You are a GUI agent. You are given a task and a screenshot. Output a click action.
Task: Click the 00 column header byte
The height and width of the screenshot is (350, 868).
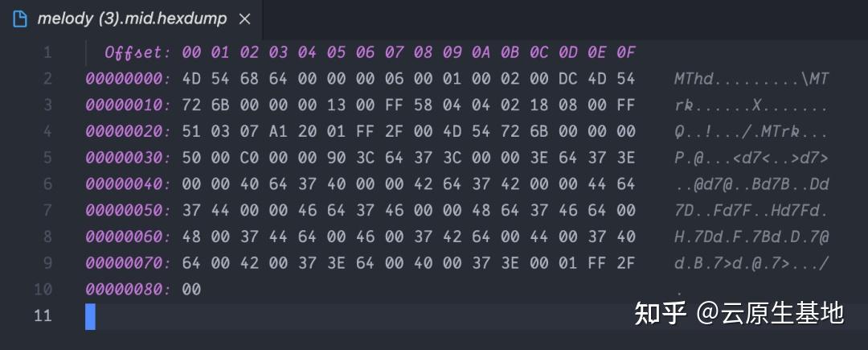tap(191, 53)
